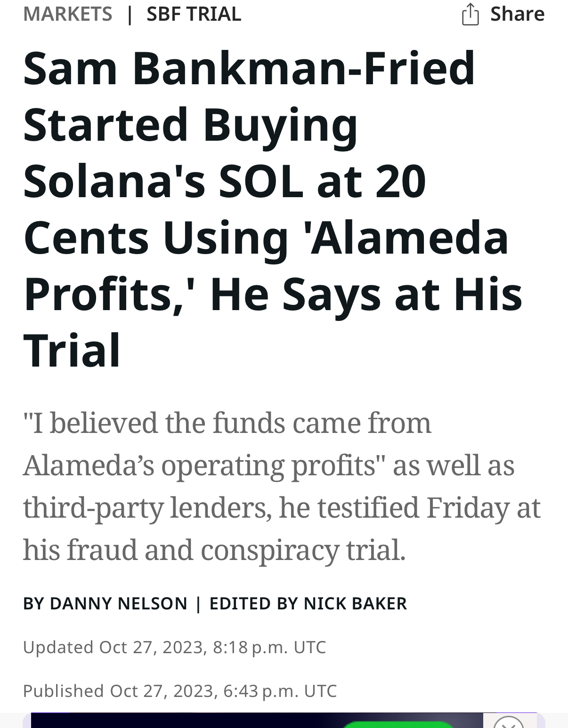This screenshot has width=568, height=728.
Task: Open author Danny Nelson's profile
Action: pos(119,603)
